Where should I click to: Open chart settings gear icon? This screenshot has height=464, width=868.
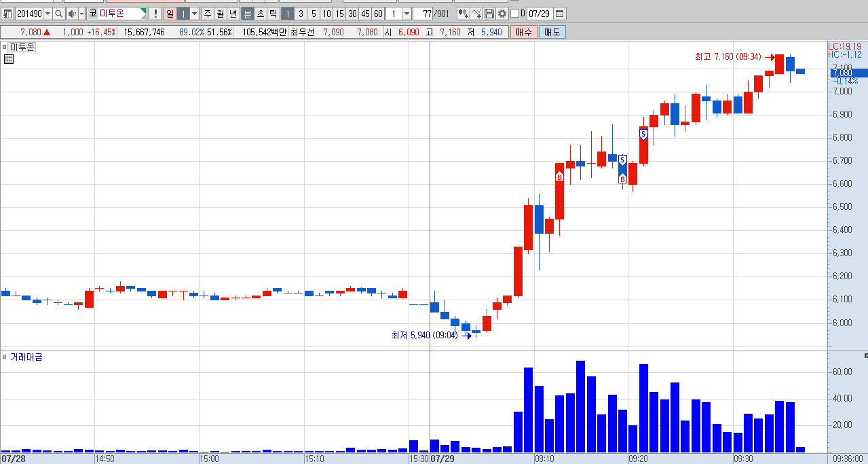coord(502,14)
